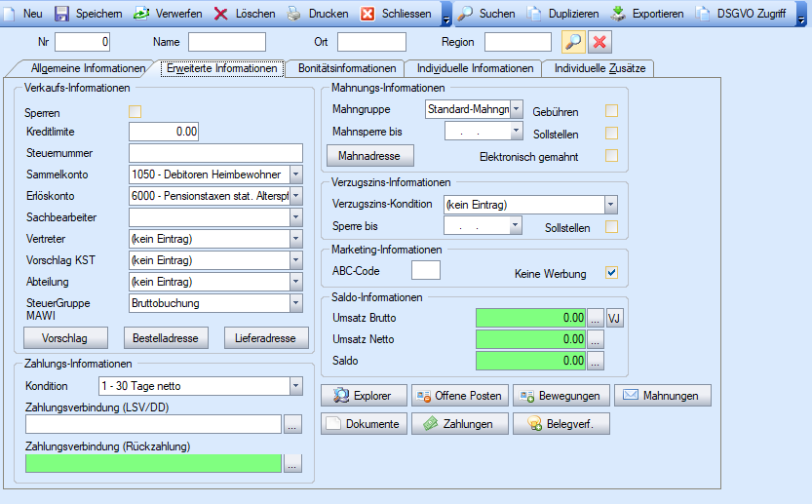Screen dimensions: 812x504
Task: Click the Steuernummer input field
Action: (x=215, y=153)
